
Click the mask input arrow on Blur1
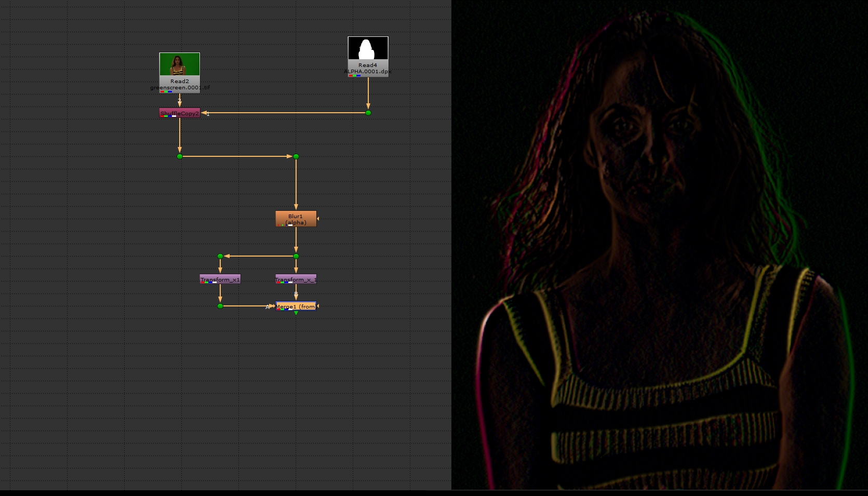pos(318,219)
